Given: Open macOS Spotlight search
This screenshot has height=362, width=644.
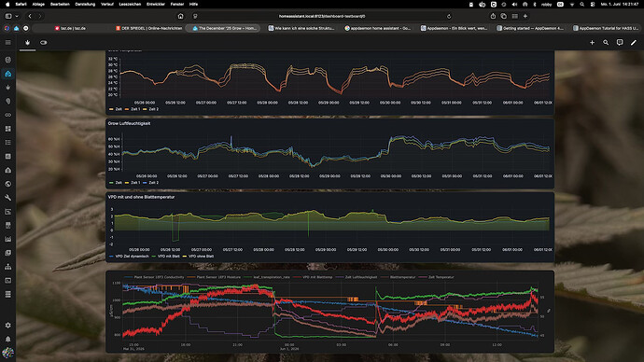Looking at the screenshot, I should click(x=582, y=4).
